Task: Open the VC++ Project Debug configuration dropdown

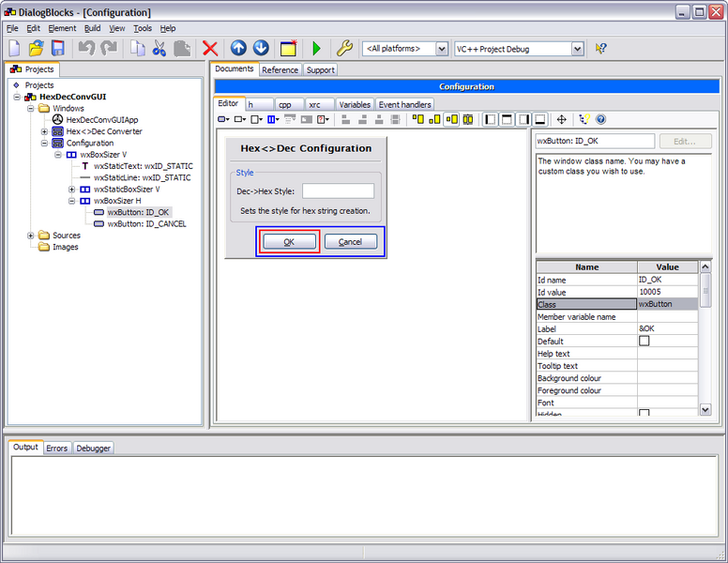Action: (577, 48)
